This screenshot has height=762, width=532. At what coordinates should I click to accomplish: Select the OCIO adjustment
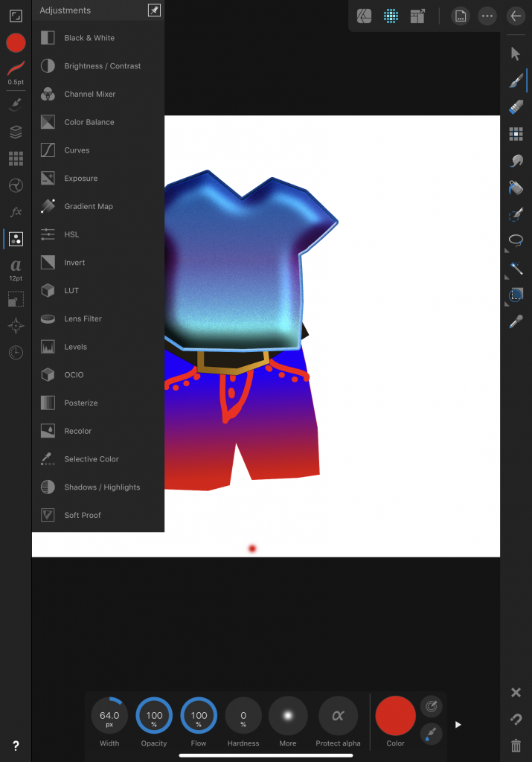98,375
